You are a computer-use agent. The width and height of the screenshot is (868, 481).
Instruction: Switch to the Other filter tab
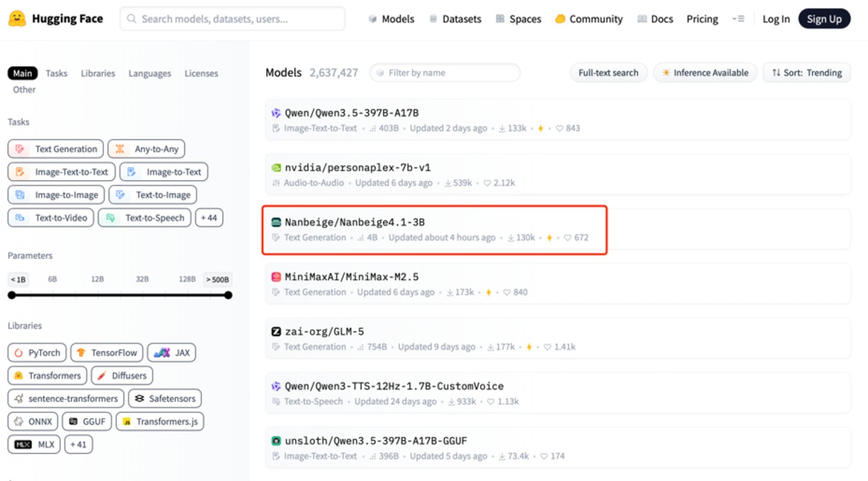pos(24,89)
